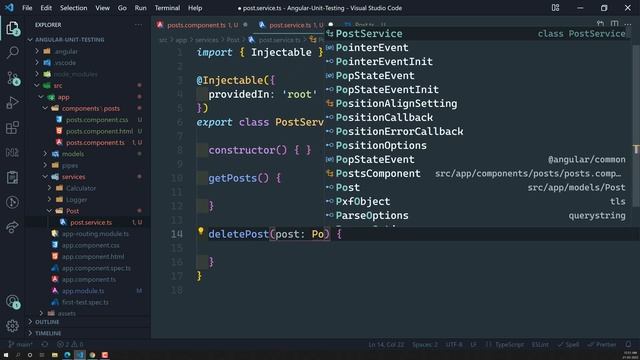Click the notifications bell in the status bar
This screenshot has height=360, width=640.
628,344
